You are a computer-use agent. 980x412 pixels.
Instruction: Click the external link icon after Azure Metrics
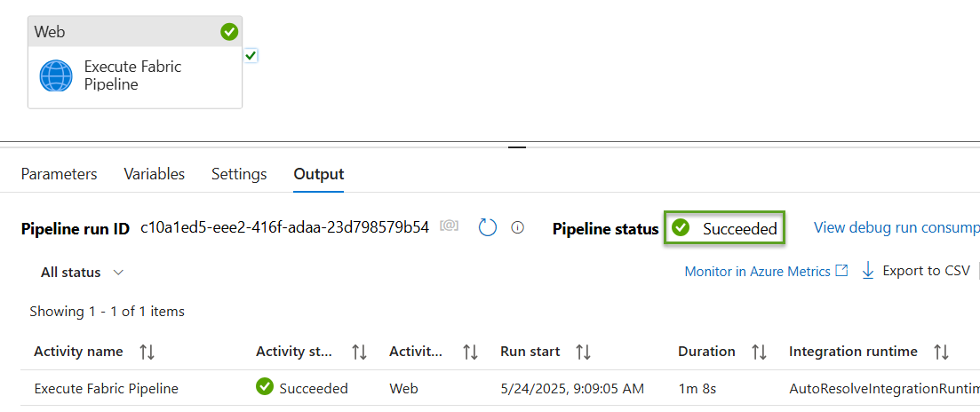(842, 271)
